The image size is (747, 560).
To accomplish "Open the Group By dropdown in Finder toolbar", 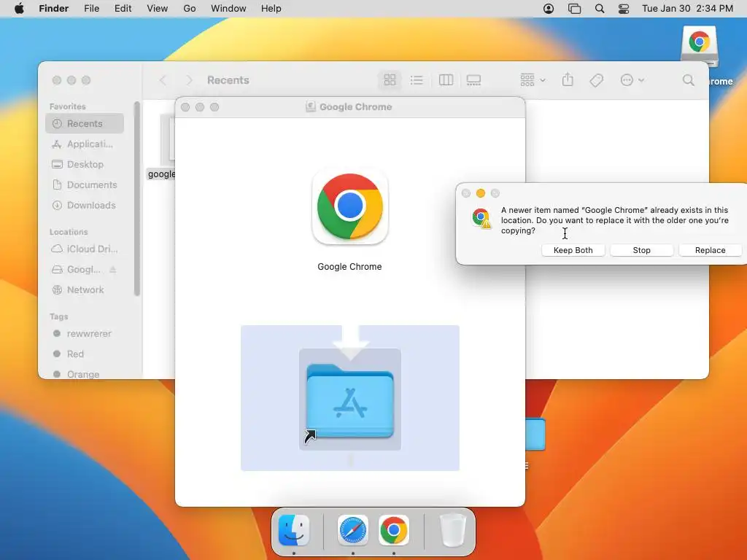I will coord(533,80).
